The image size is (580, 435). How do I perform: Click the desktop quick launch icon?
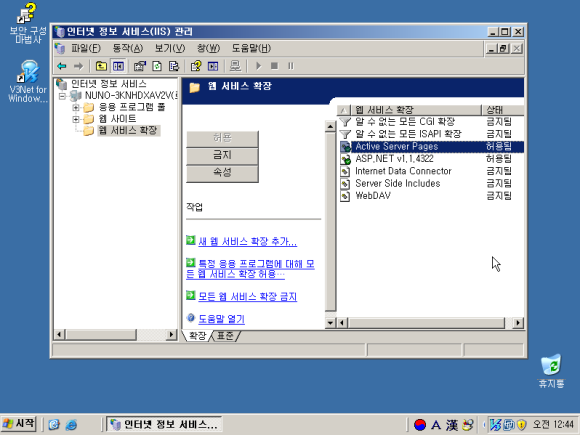[x=54, y=424]
